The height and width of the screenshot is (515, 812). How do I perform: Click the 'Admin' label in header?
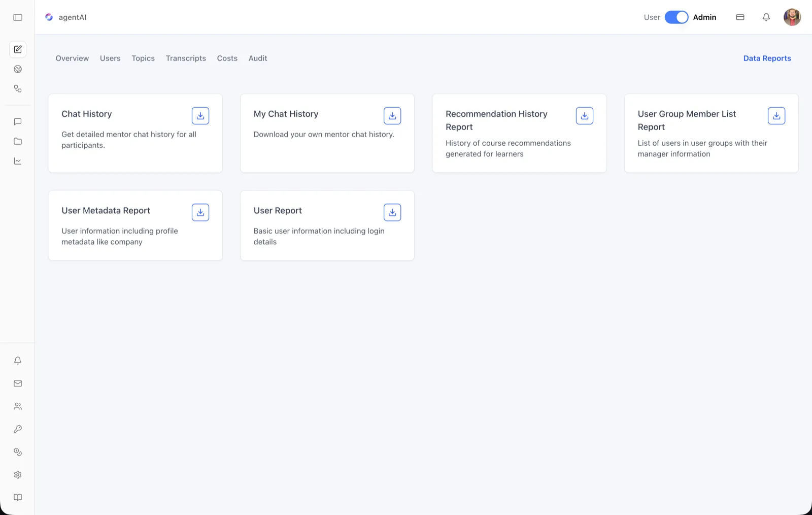click(704, 17)
